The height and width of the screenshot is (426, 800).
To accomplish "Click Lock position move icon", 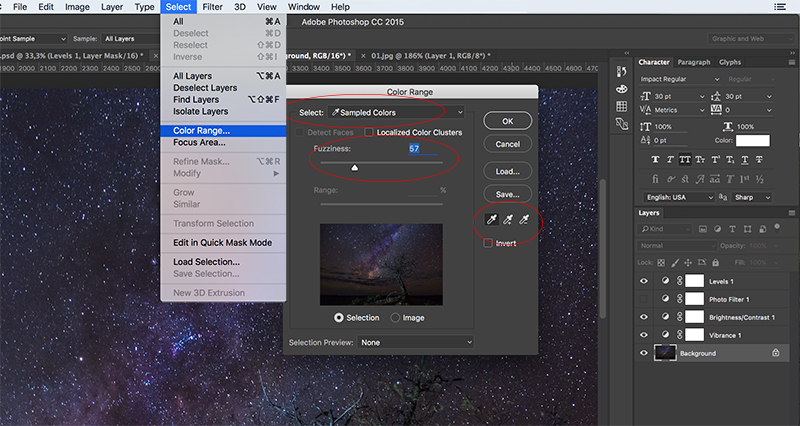I will point(688,263).
